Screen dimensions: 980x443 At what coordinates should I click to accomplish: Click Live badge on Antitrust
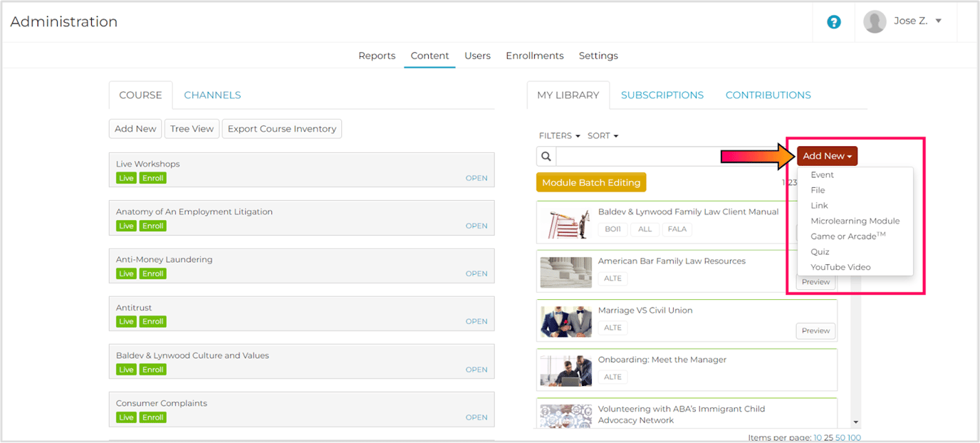[x=126, y=321]
